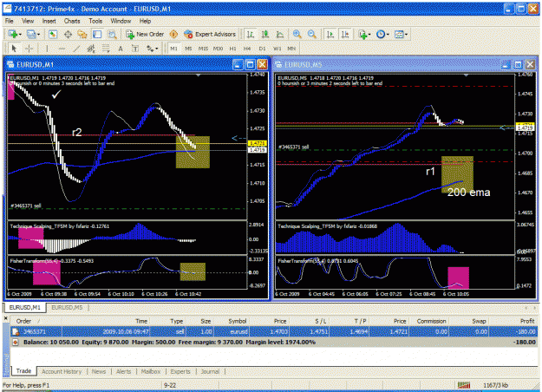Sort orders by the Time column header
Viewport: 542px width, 392px height.
pyautogui.click(x=106, y=321)
